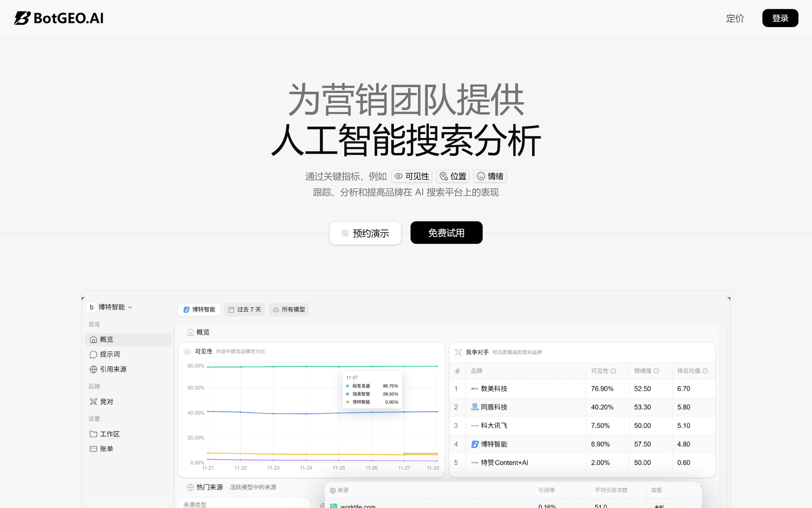Click the home icon in 概览 panel header
The width and height of the screenshot is (812, 508).
190,332
